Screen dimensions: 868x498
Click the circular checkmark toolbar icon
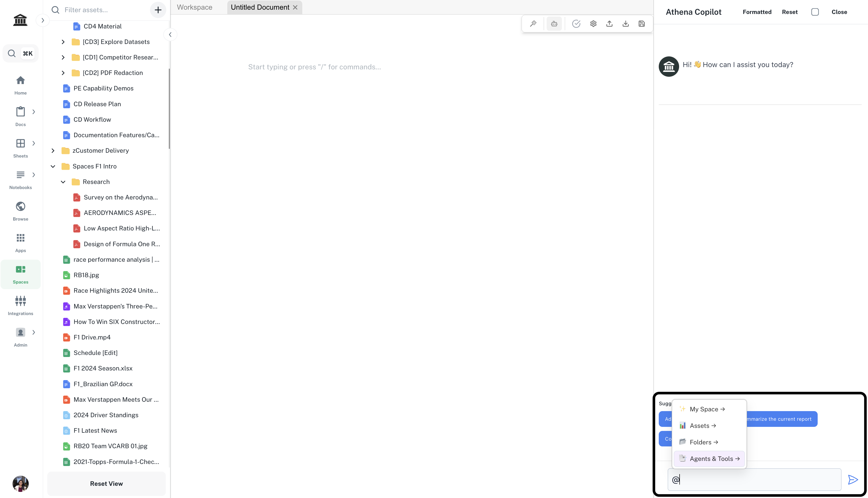576,24
